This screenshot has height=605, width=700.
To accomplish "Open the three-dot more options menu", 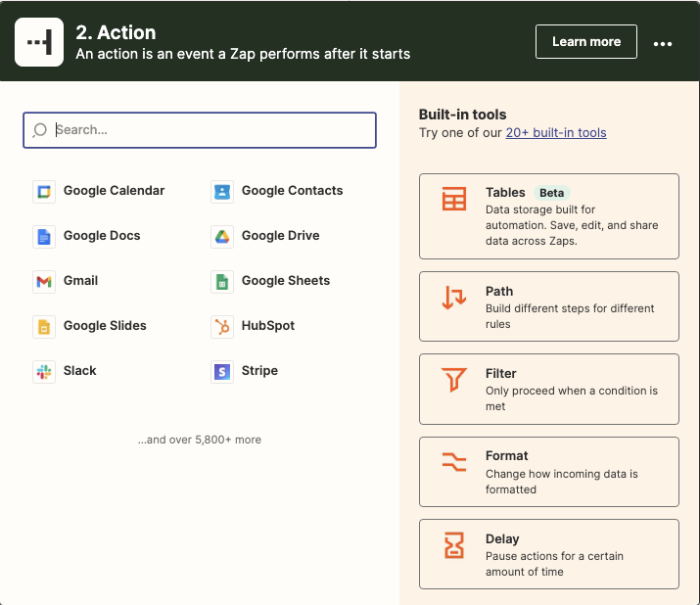I will click(x=663, y=43).
